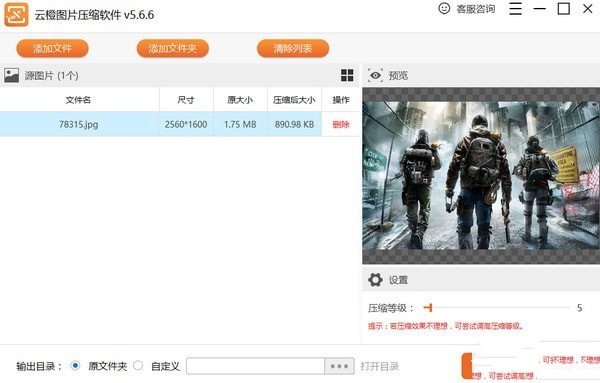
Task: Click the 2560*1600 size cell
Action: coord(186,124)
